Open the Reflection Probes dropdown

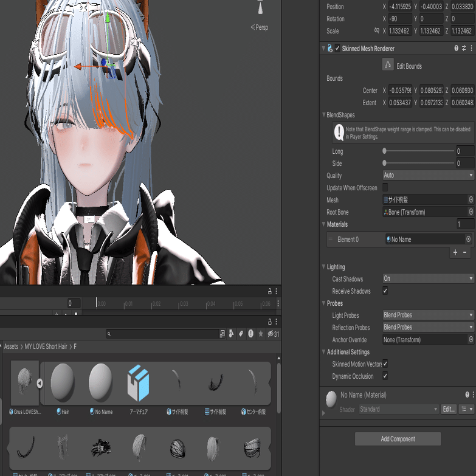(x=428, y=327)
